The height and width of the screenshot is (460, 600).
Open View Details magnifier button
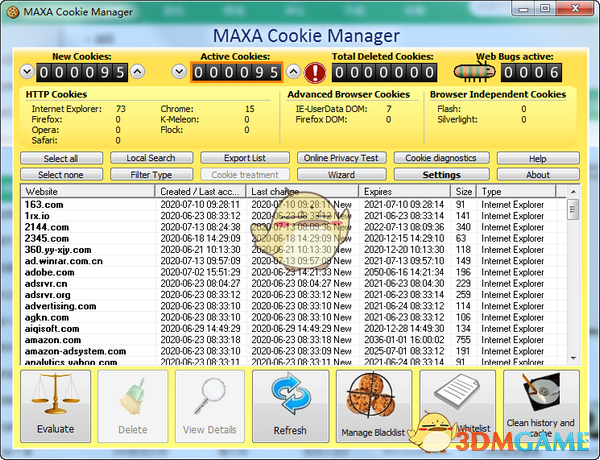(x=210, y=406)
